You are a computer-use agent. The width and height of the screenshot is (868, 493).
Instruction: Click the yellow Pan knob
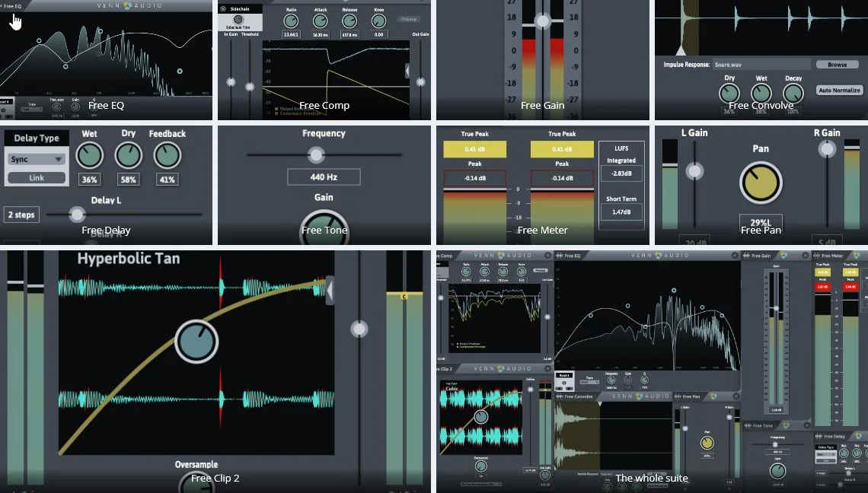(x=760, y=183)
